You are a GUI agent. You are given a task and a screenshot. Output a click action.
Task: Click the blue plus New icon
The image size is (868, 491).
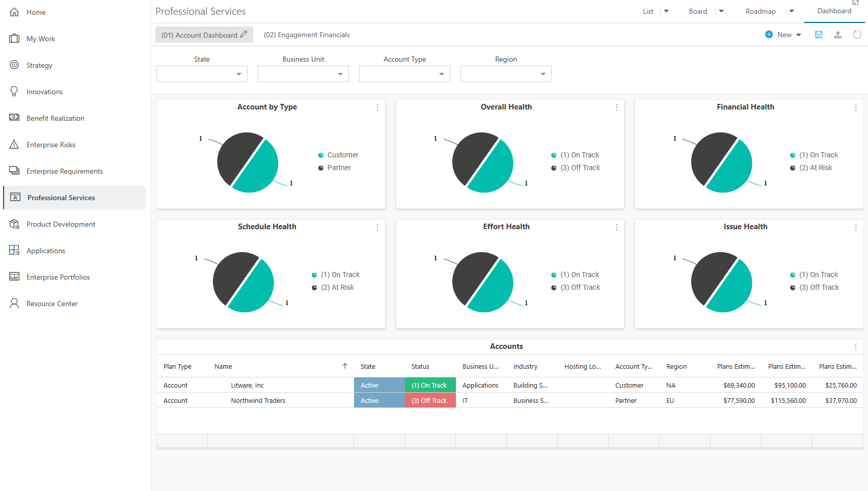click(x=769, y=35)
